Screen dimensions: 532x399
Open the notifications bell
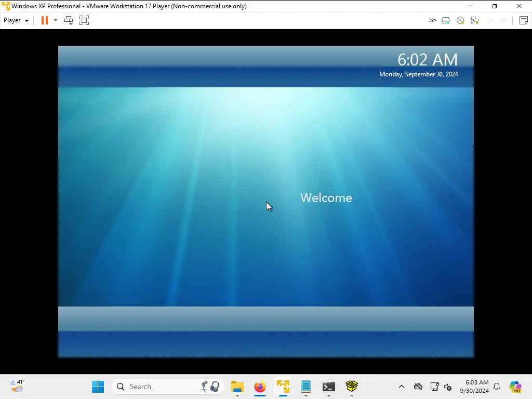pyautogui.click(x=497, y=387)
